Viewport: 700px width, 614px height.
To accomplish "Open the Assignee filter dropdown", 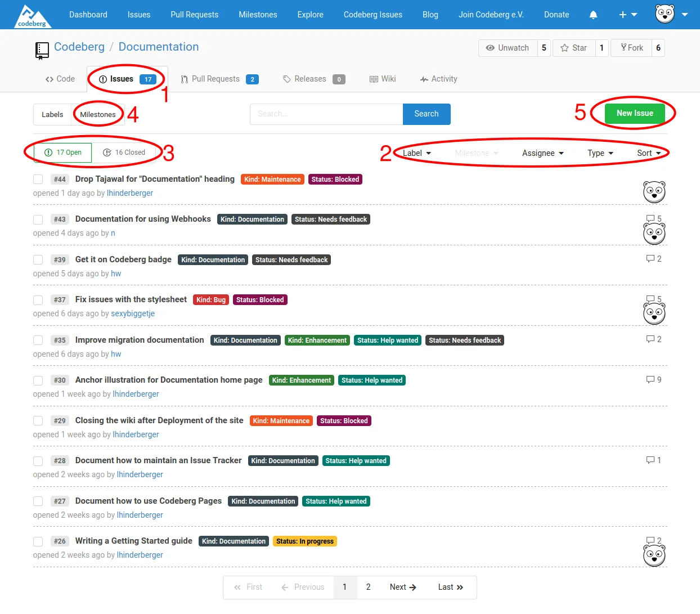I will (x=542, y=153).
